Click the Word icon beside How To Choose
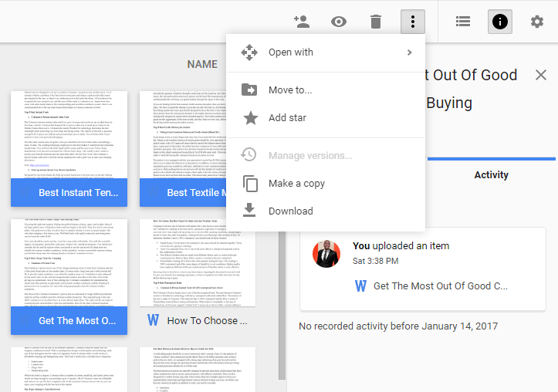558x392 pixels. coord(153,320)
